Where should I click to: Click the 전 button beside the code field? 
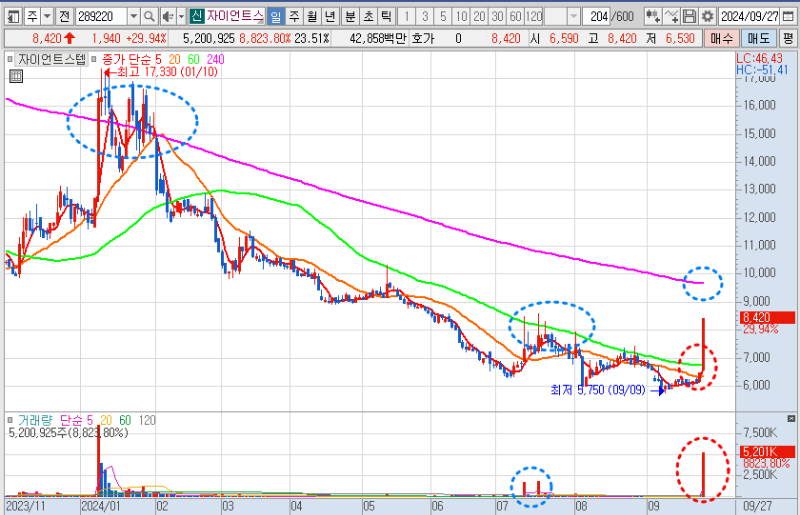[64, 17]
